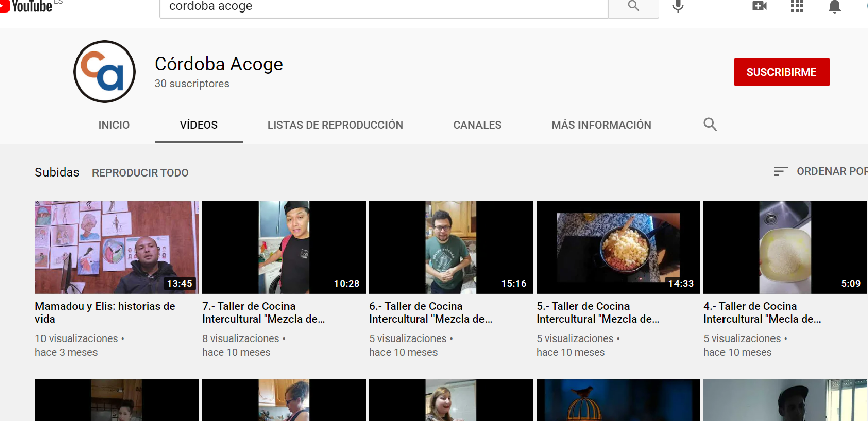Viewport: 868px width, 421px height.
Task: Open the Listas de reproducción tab
Action: point(335,125)
